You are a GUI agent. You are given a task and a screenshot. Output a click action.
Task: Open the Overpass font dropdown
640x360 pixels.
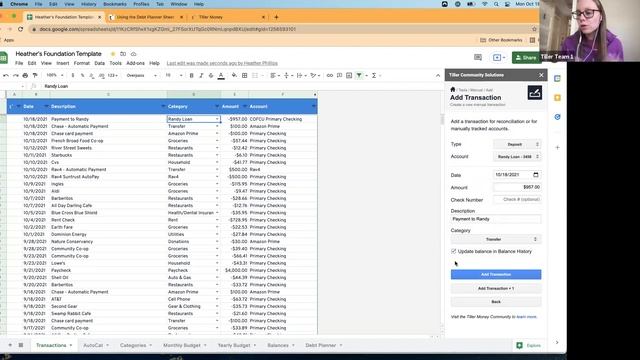tap(141, 76)
